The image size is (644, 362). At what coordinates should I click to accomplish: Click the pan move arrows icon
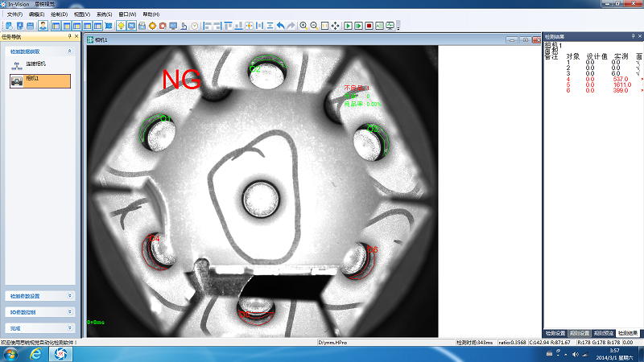point(335,26)
